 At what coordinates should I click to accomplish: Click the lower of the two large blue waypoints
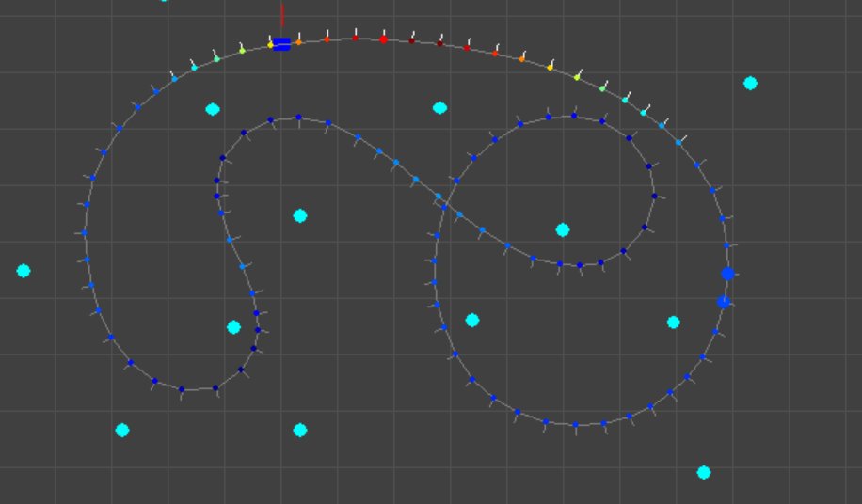click(724, 302)
